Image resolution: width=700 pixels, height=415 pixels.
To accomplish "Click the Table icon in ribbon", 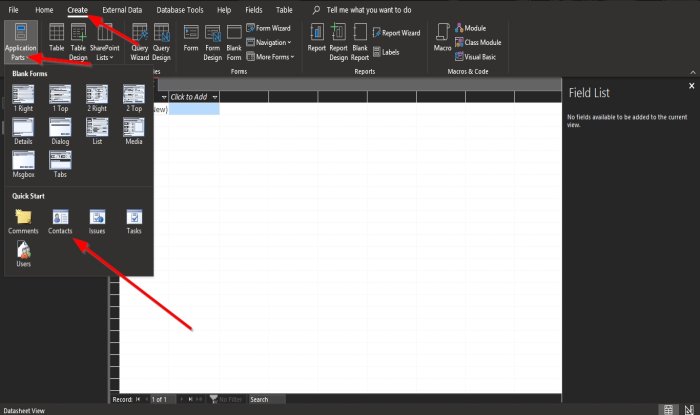I will [x=56, y=37].
